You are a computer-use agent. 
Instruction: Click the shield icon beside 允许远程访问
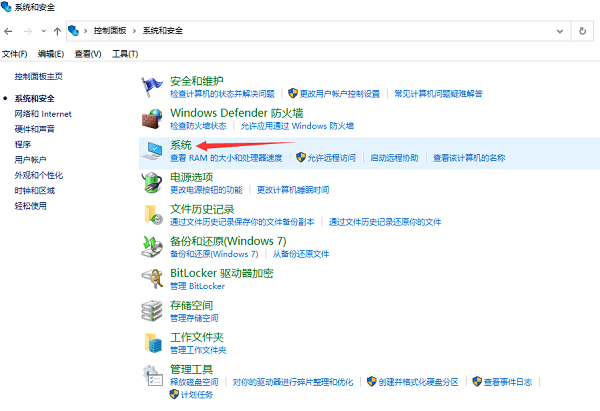[301, 157]
